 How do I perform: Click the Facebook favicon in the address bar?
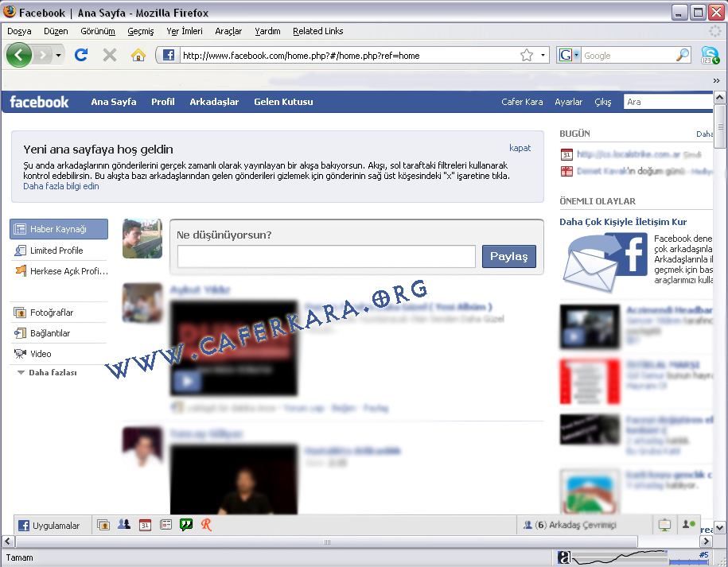(x=168, y=55)
